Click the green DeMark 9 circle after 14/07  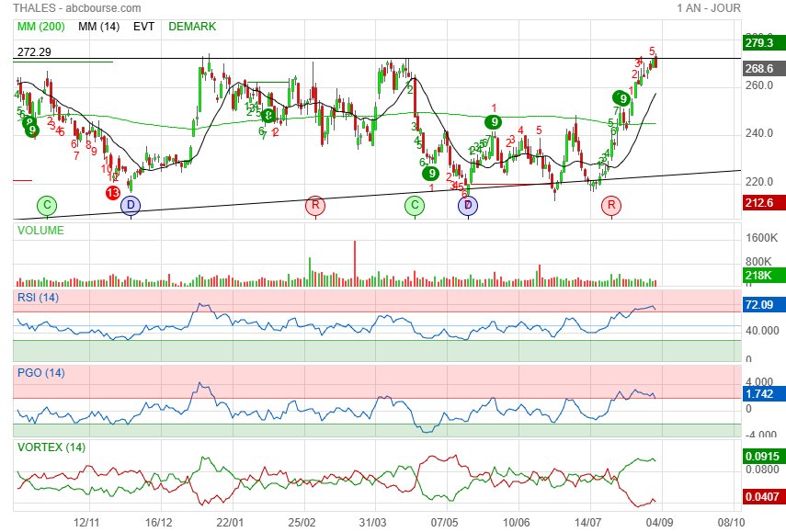click(x=622, y=98)
